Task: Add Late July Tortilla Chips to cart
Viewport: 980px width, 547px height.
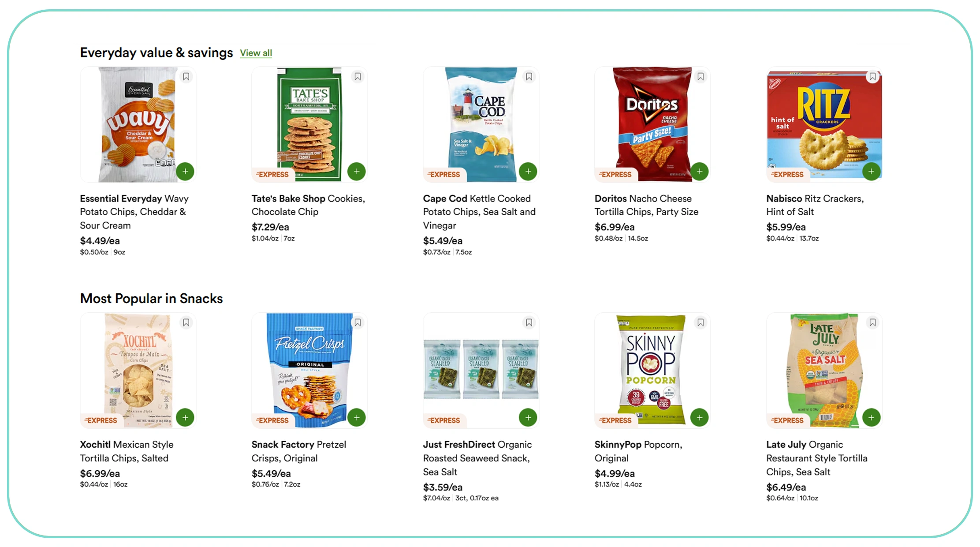Action: 871,417
